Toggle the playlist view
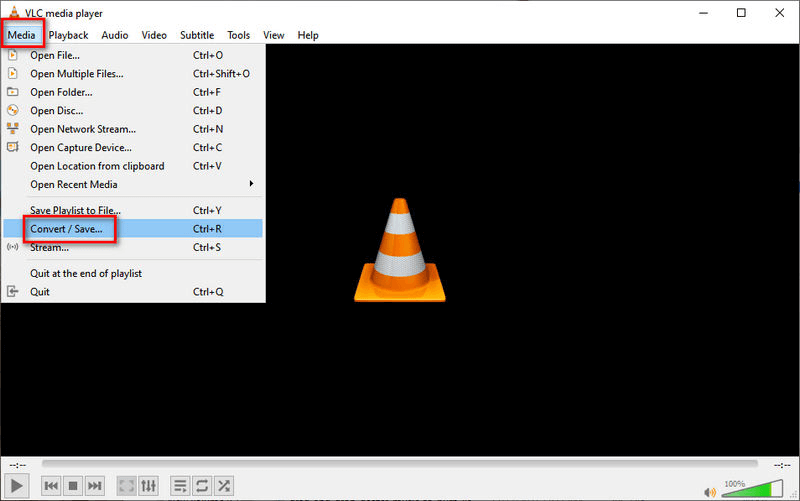Image resolution: width=800 pixels, height=501 pixels. (181, 486)
